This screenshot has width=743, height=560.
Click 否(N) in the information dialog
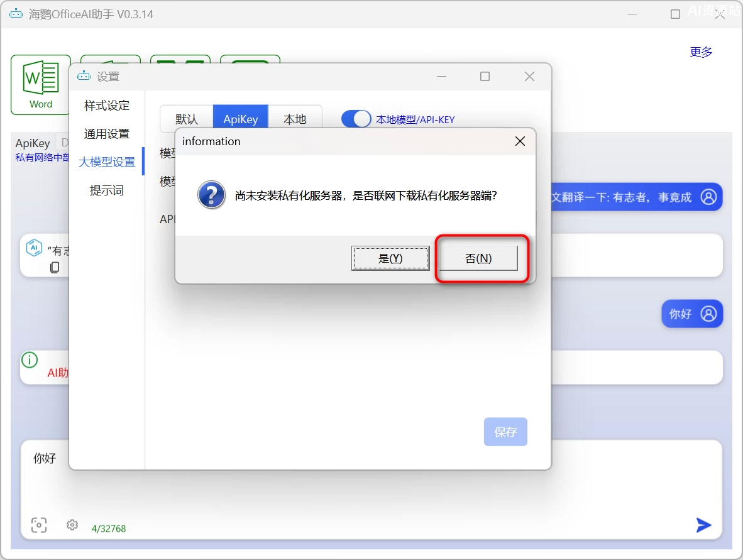480,258
